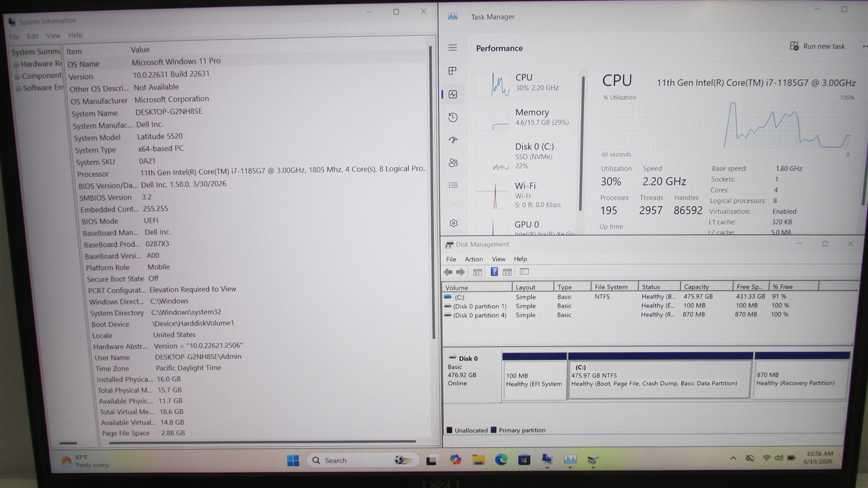Image resolution: width=868 pixels, height=488 pixels.
Task: Click Run new task in Task Manager
Action: 818,46
